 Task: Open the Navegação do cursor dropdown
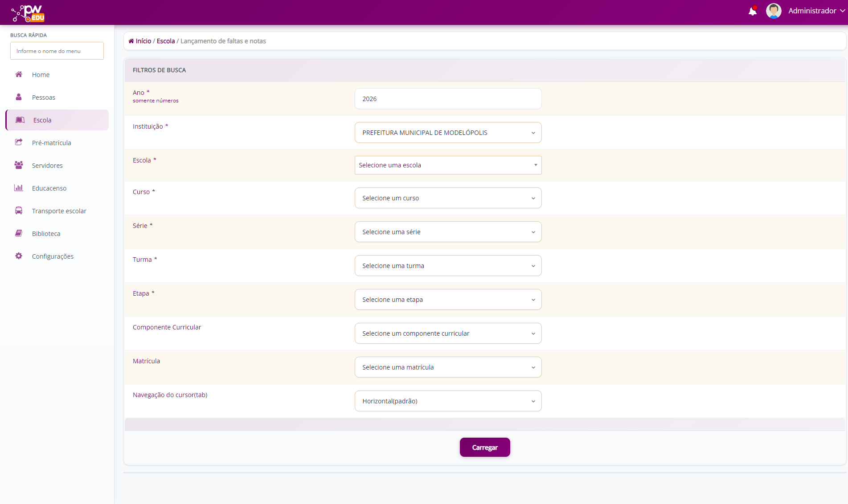tap(448, 401)
